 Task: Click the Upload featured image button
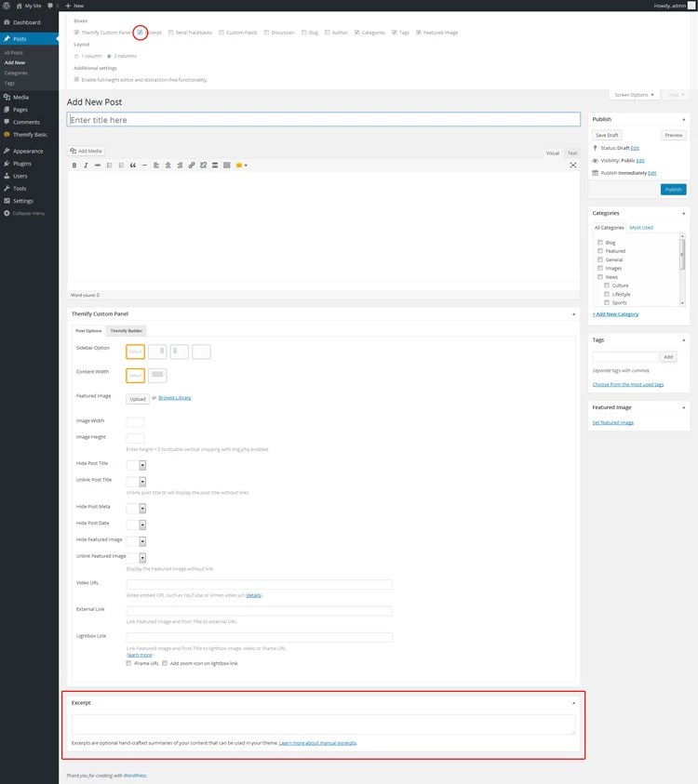138,399
